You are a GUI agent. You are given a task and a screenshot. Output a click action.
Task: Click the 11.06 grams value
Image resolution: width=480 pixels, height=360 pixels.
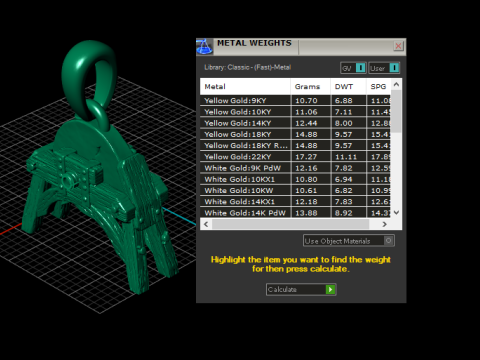coord(306,112)
